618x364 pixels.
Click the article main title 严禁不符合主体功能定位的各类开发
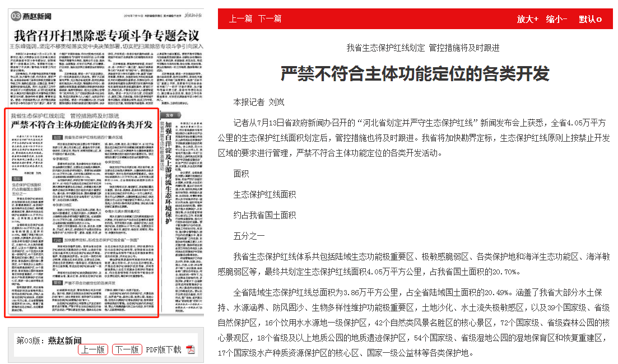click(415, 73)
